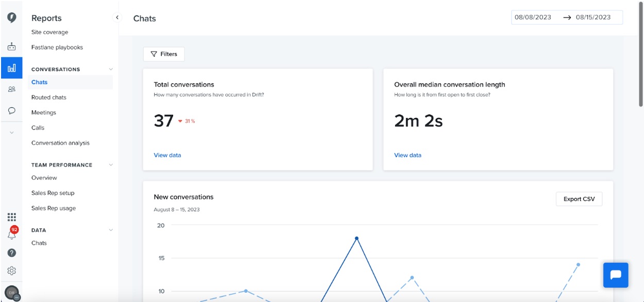Collapse the Data section chevron
This screenshot has width=644, height=302.
[x=110, y=230]
